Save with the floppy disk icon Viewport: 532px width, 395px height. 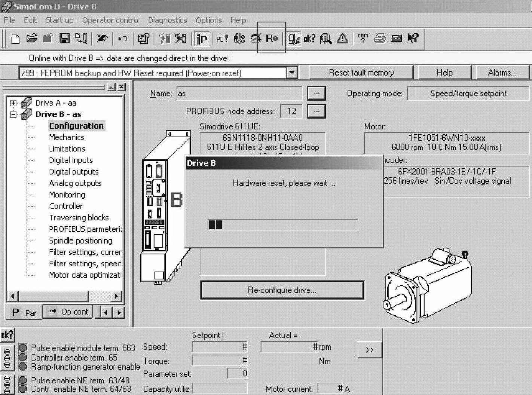pos(65,39)
